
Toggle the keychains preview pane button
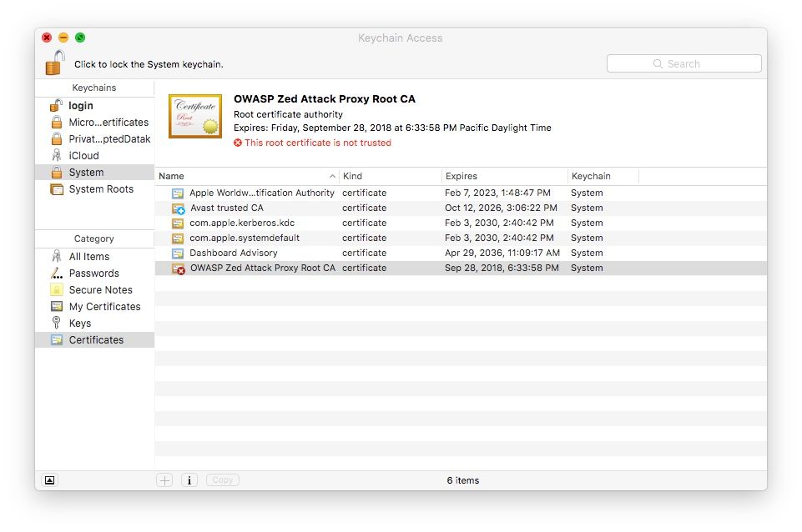tap(49, 480)
